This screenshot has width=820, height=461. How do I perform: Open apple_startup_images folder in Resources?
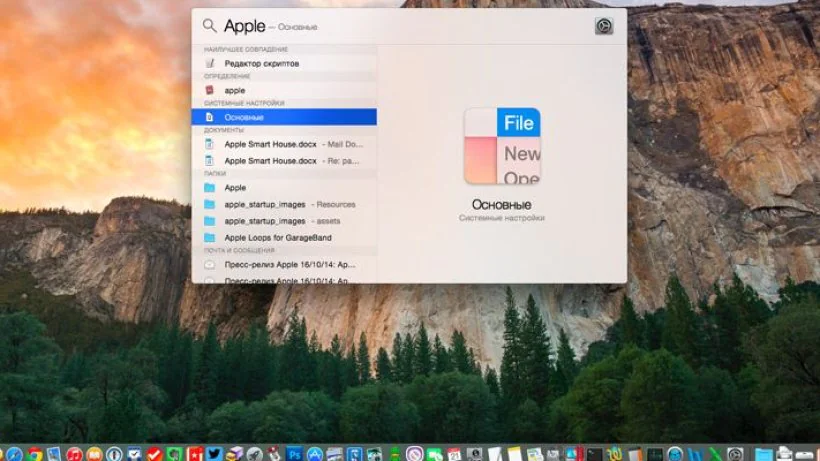pos(284,204)
